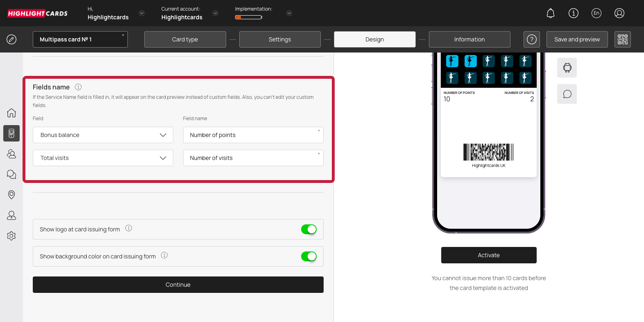Open the Information tab
The image size is (644, 322).
469,39
